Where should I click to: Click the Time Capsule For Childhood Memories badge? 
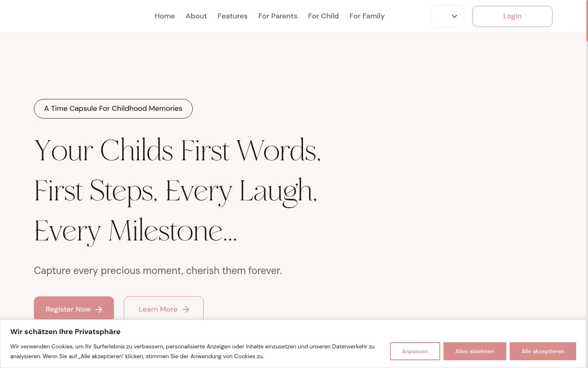click(x=113, y=109)
